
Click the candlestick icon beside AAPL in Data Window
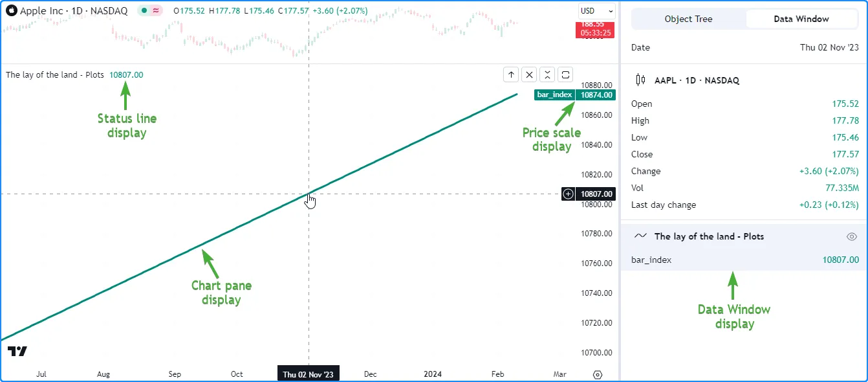[640, 80]
